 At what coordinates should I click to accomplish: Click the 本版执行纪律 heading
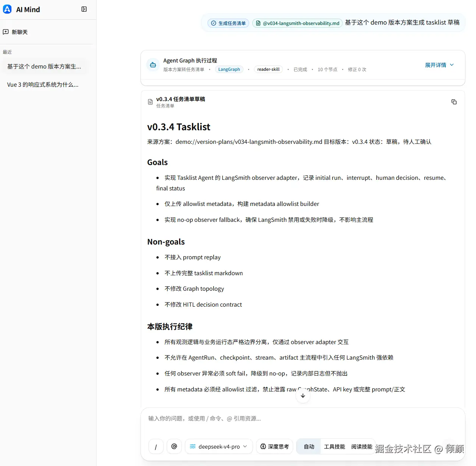(x=170, y=327)
